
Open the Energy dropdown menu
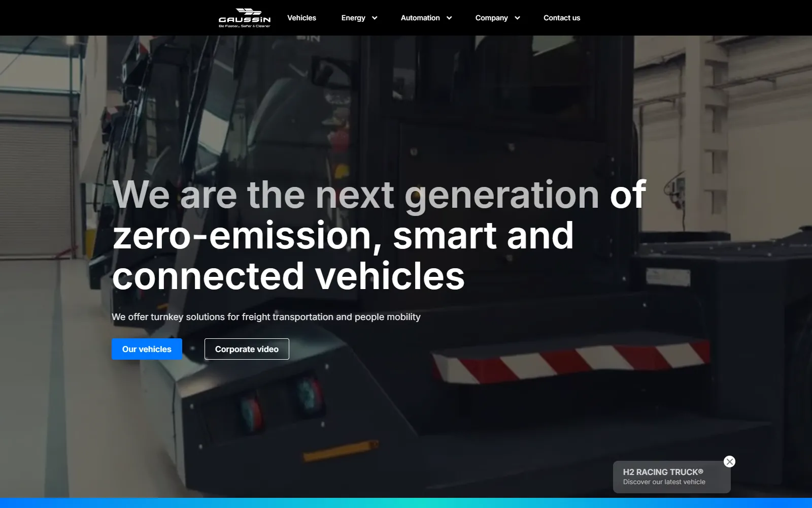pyautogui.click(x=359, y=18)
